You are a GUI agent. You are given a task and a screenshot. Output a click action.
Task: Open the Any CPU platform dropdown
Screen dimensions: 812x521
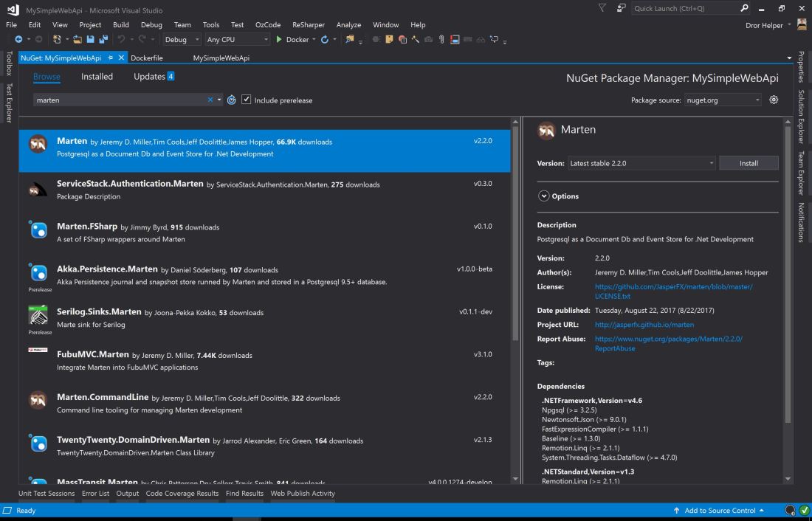pos(238,40)
